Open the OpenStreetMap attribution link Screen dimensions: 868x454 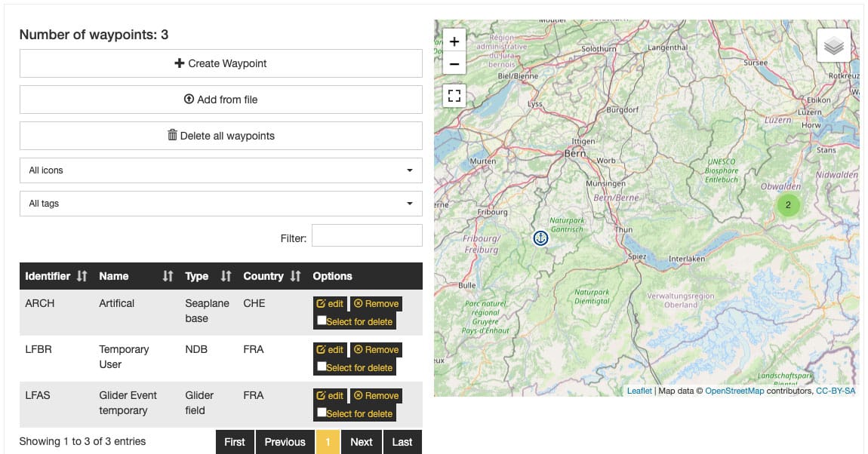pyautogui.click(x=734, y=391)
